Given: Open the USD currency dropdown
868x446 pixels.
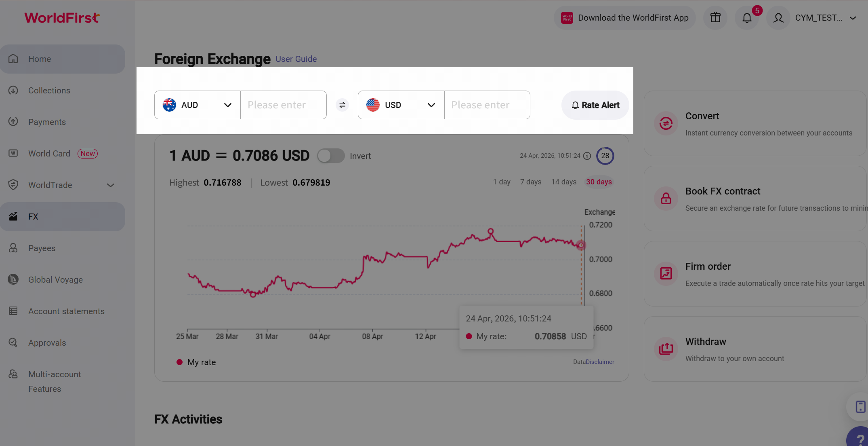Looking at the screenshot, I should [401, 105].
